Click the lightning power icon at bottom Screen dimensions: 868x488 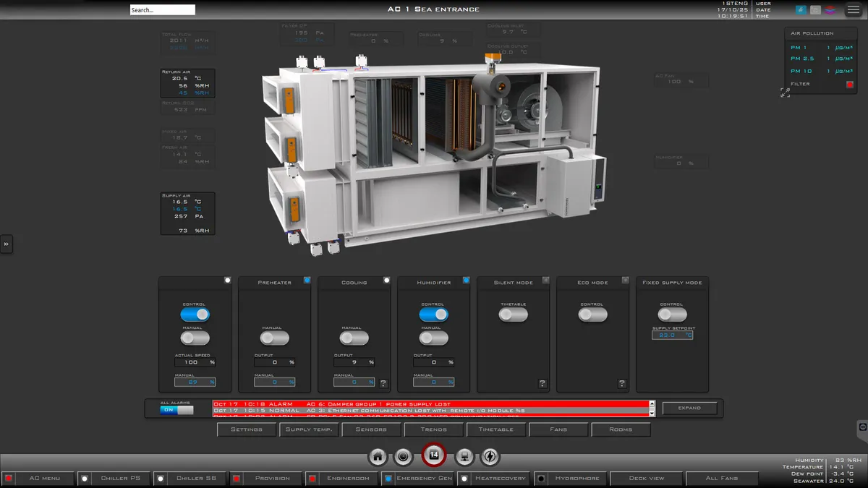tap(488, 456)
